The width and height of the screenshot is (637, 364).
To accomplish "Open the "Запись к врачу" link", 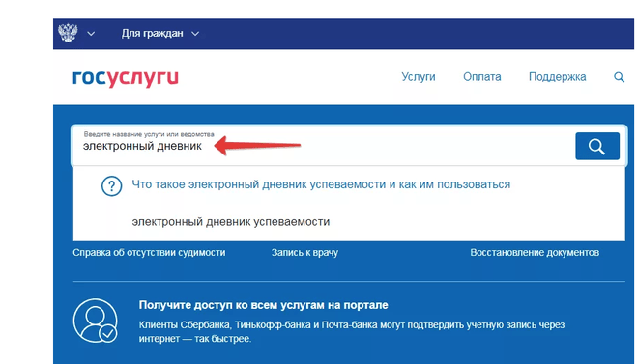I will tap(304, 253).
